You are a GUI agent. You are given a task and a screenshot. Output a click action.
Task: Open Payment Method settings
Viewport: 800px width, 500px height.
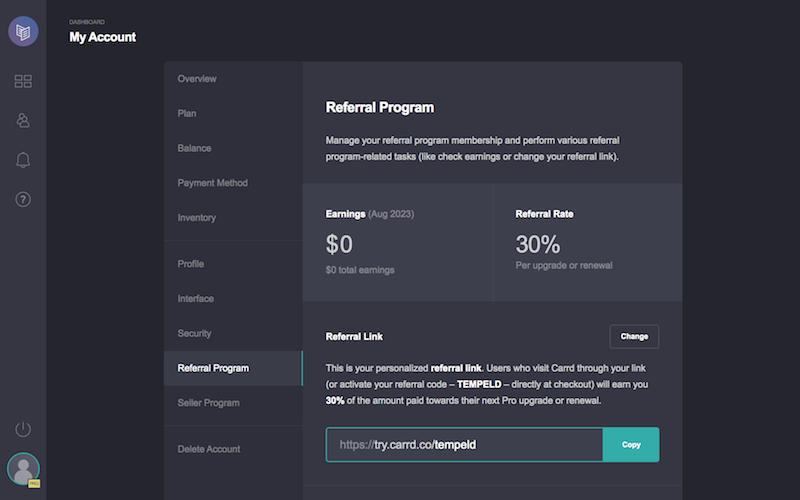[x=213, y=183]
